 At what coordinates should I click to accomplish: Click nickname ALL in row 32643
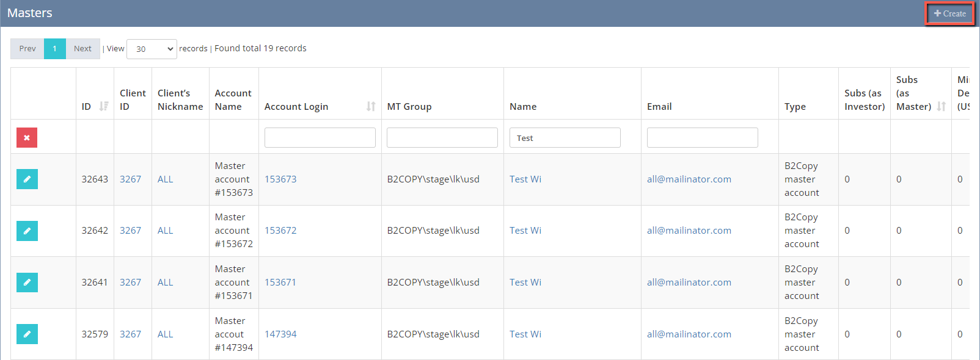point(166,179)
